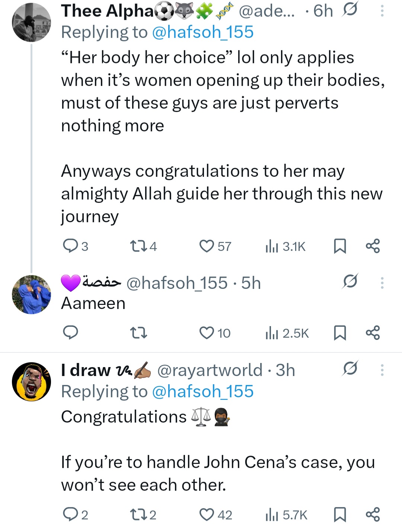
Task: Open the Grok icon on Thee Alpha's tweet
Action: coord(350,10)
